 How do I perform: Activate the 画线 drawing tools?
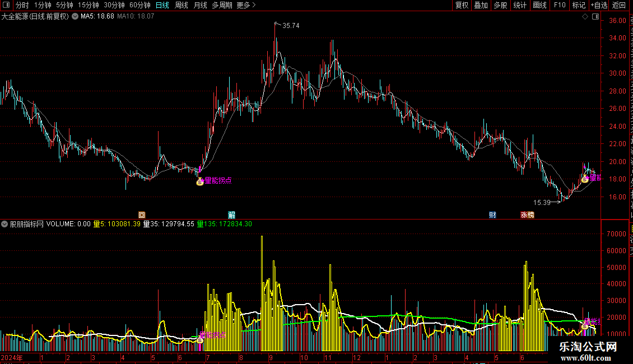pyautogui.click(x=540, y=5)
